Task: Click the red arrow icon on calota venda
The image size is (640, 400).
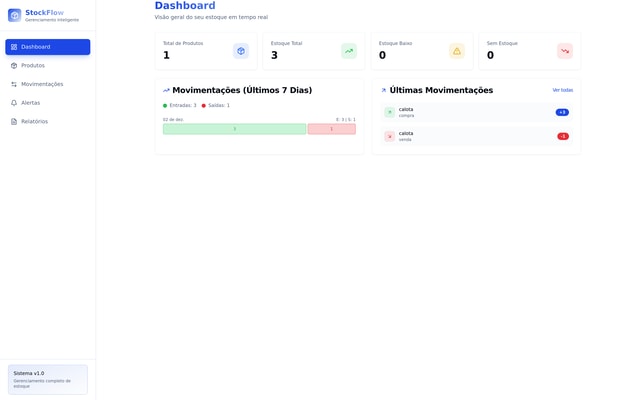Action: 390,136
